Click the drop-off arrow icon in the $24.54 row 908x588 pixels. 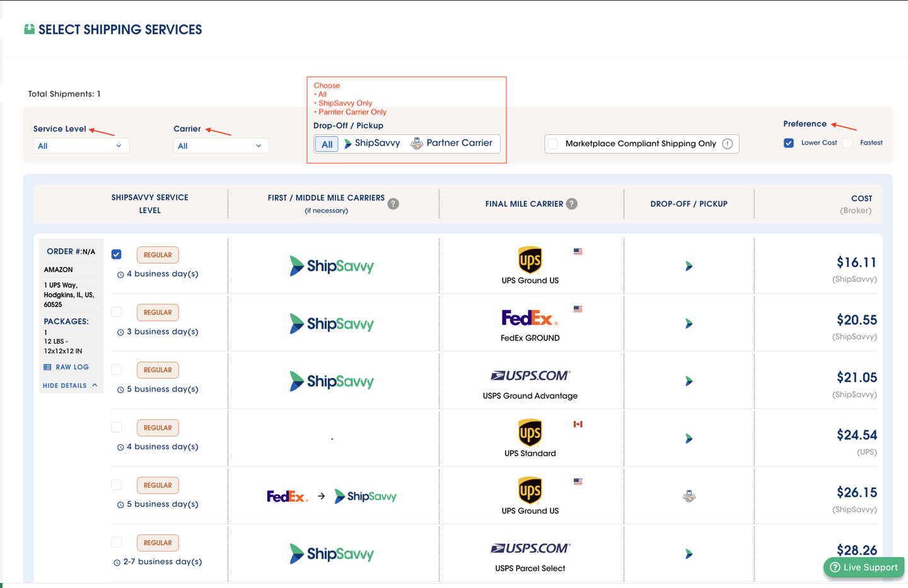(x=689, y=439)
